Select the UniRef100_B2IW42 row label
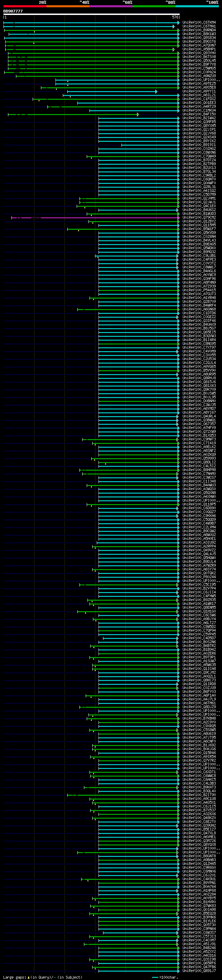Screen dimensions: 222x980 tap(199, 118)
